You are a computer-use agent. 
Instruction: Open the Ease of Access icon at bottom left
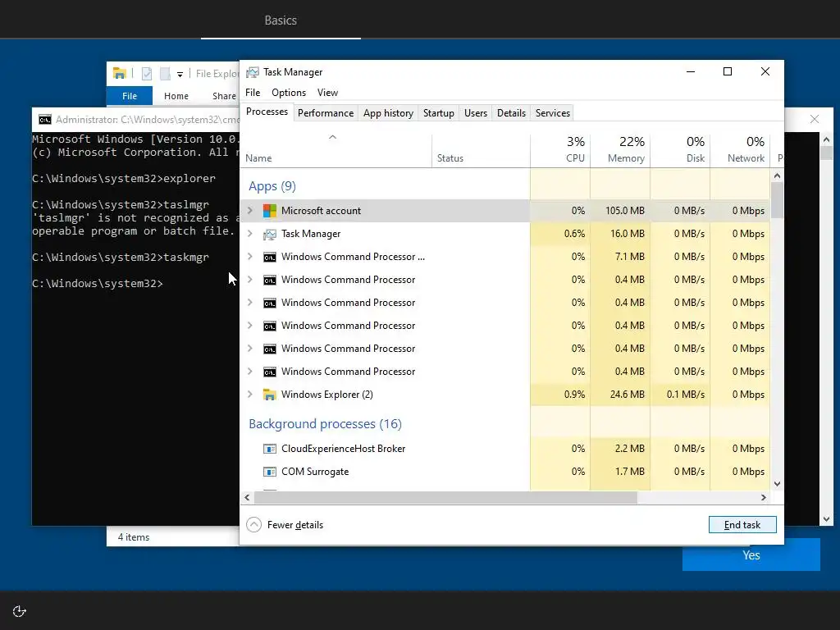coord(20,611)
